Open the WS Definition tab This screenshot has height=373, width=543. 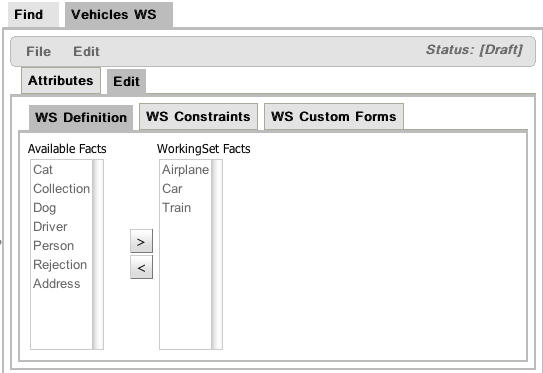tap(81, 118)
